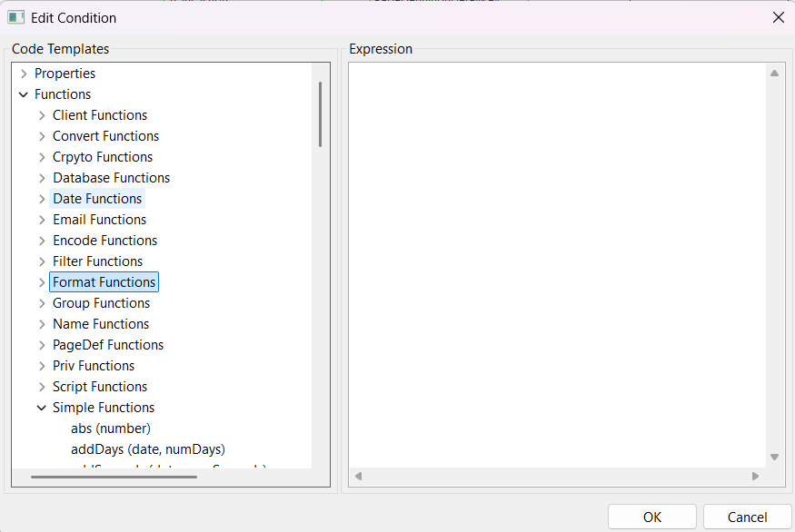
Task: Select Name Functions in the tree
Action: click(x=101, y=324)
